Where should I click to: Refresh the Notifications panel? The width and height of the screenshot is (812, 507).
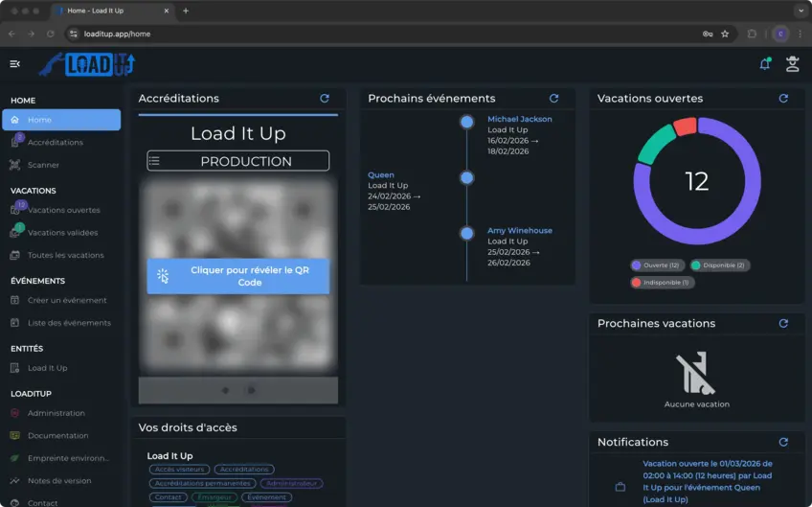pos(783,442)
